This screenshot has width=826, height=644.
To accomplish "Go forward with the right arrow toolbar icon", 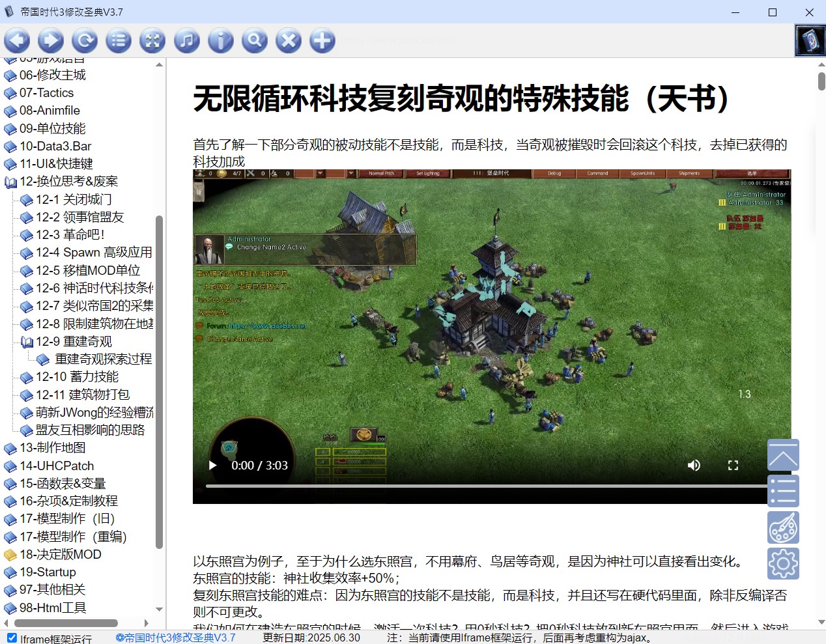I will coord(51,40).
